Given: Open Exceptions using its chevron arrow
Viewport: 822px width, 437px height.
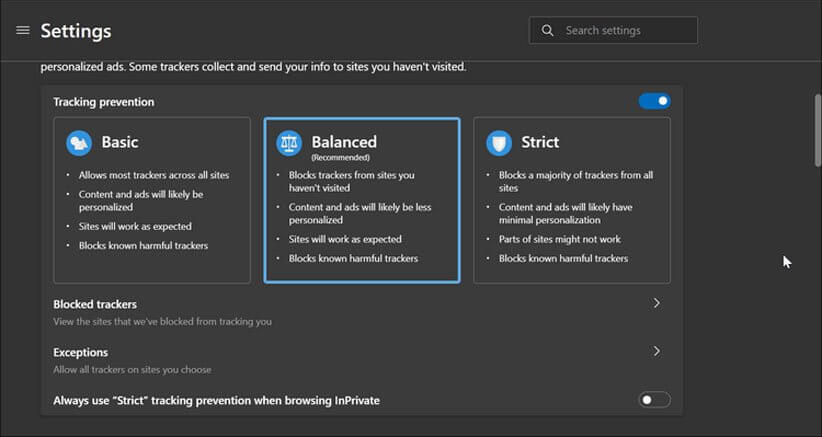Looking at the screenshot, I should [x=656, y=351].
